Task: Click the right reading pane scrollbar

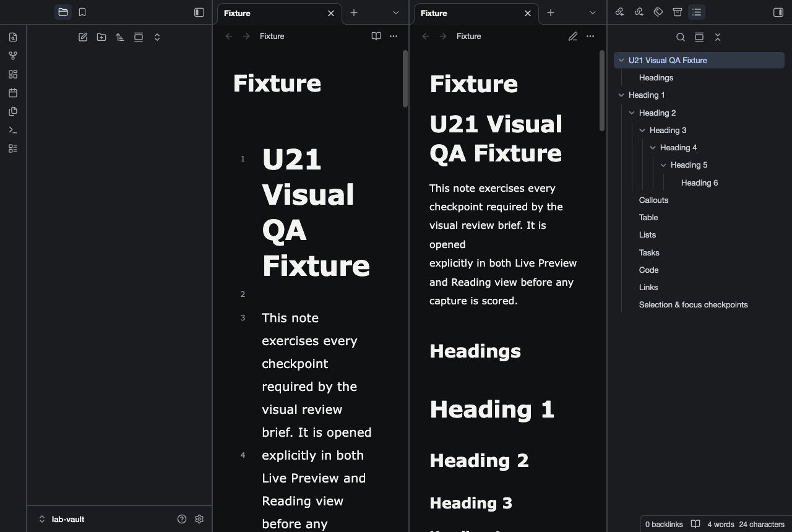Action: (x=602, y=91)
